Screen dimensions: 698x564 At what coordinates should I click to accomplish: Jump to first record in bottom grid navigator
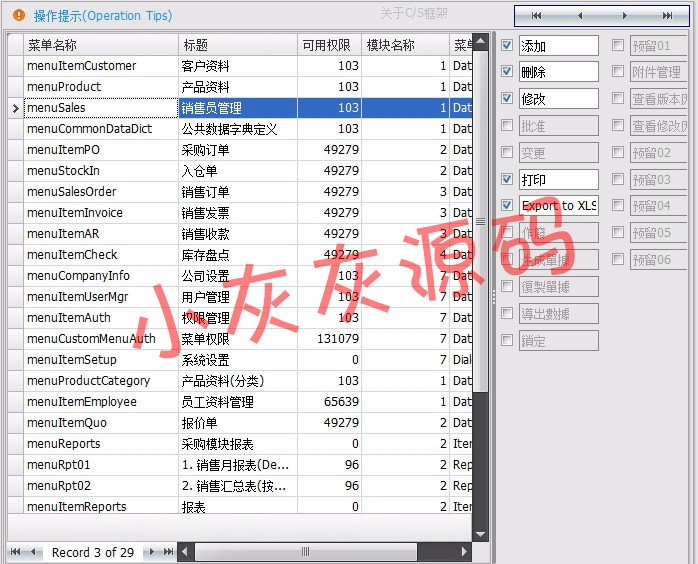15,552
